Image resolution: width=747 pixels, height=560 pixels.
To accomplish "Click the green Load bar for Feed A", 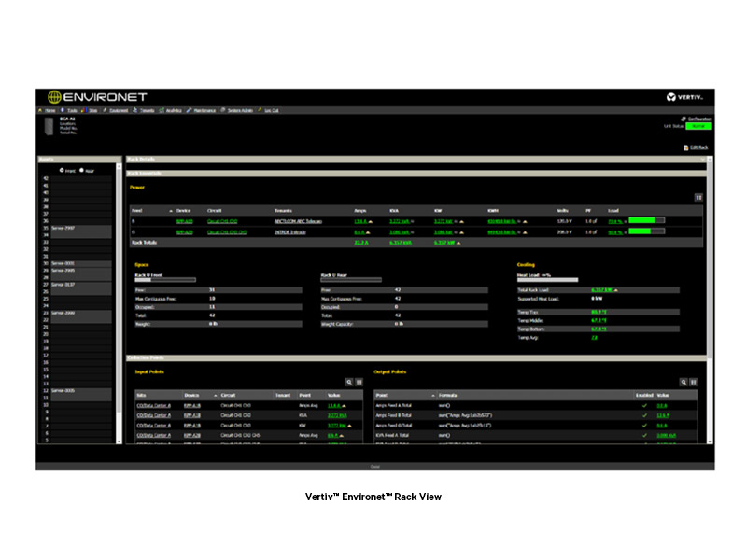I will coord(646,221).
